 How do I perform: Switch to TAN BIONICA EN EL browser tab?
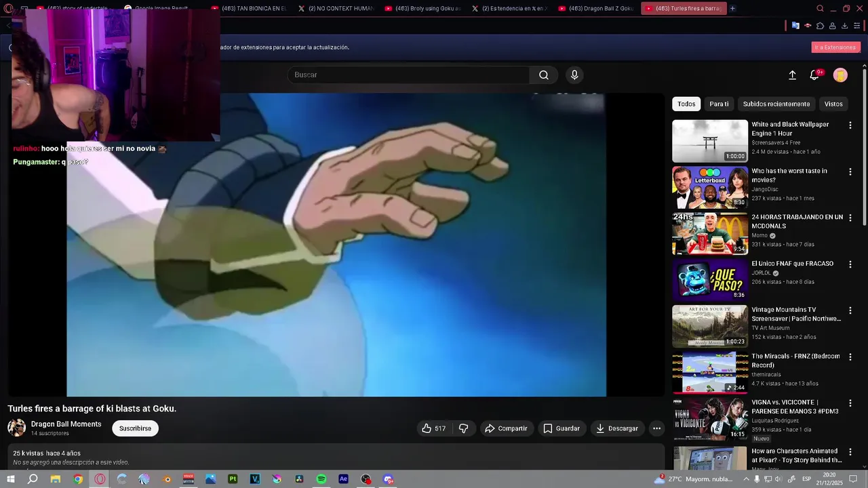[x=249, y=8]
